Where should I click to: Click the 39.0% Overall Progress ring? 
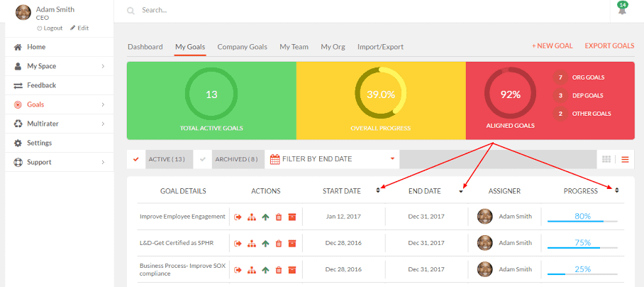(x=381, y=94)
